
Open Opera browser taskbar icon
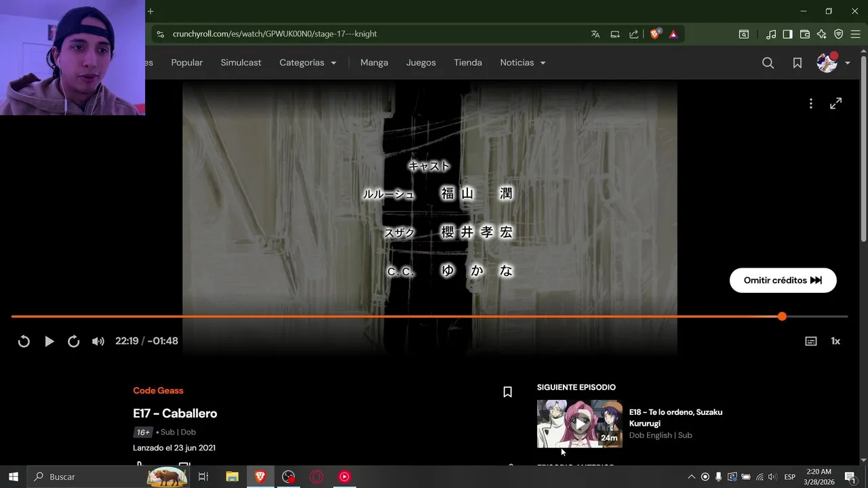[x=317, y=476]
